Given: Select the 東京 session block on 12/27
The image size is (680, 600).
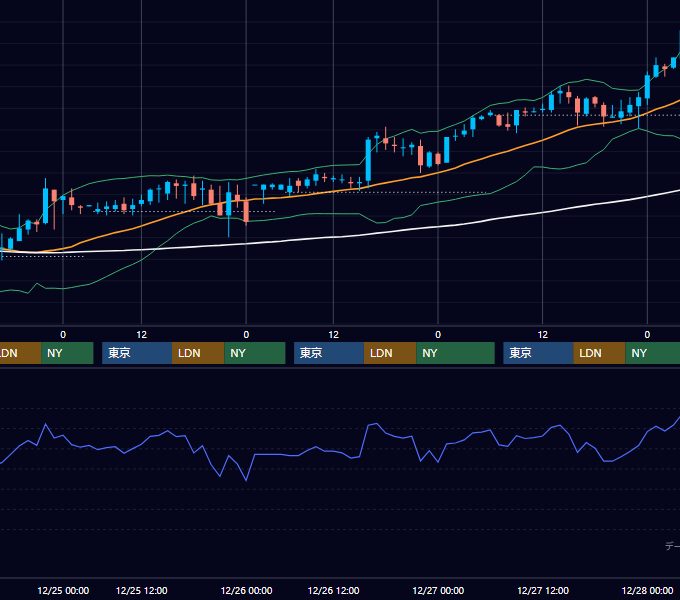Looking at the screenshot, I should pos(538,353).
